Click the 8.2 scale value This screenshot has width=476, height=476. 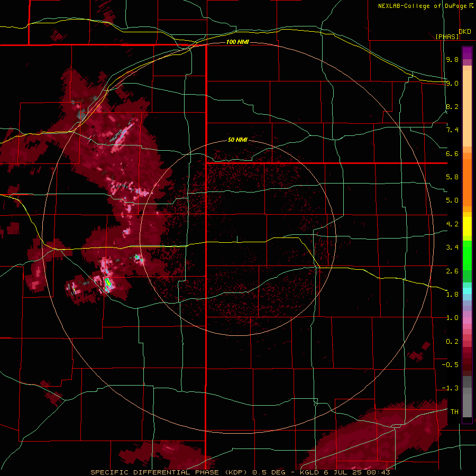click(452, 106)
